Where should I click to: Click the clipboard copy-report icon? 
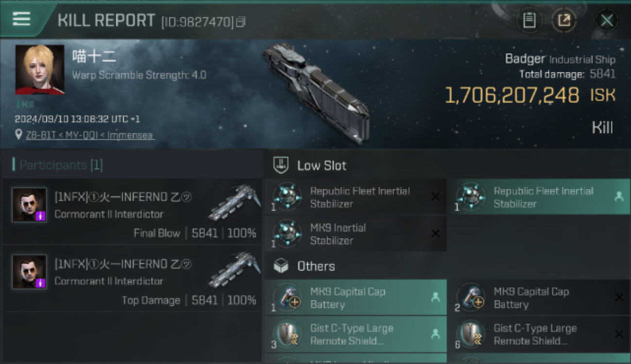[529, 20]
